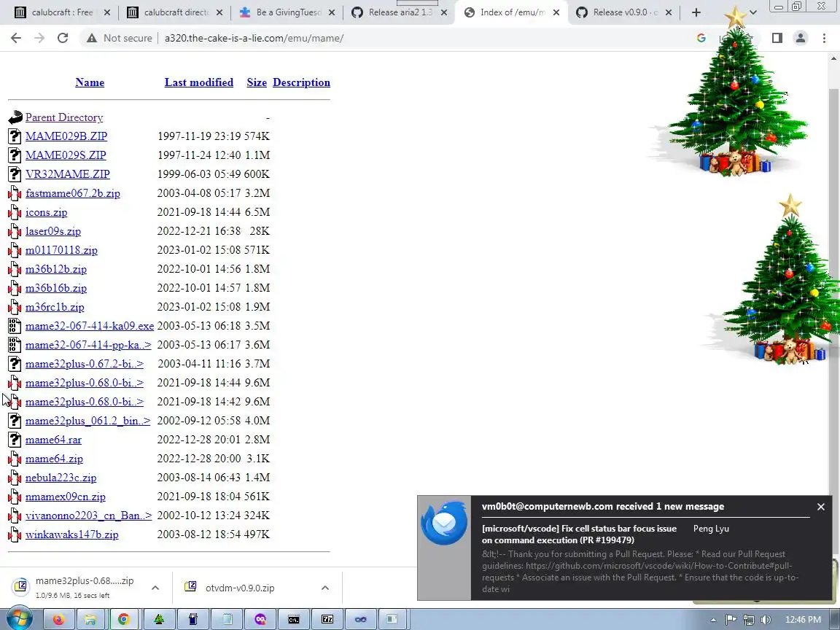Expand options for mame32plus-0.68 download
Screen dimensions: 840x630
click(155, 588)
